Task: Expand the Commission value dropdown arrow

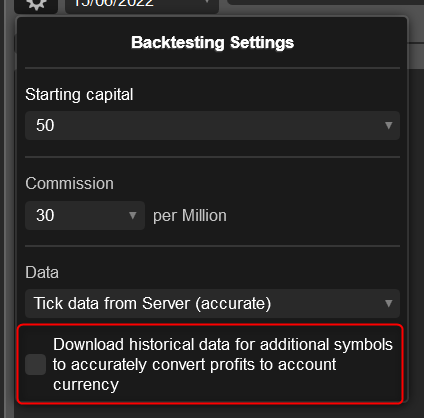Action: [x=133, y=215]
